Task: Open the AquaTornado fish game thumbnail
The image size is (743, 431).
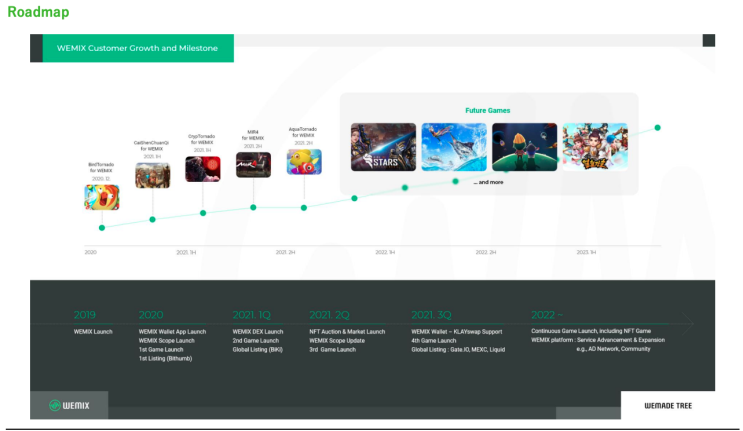Action: 304,162
